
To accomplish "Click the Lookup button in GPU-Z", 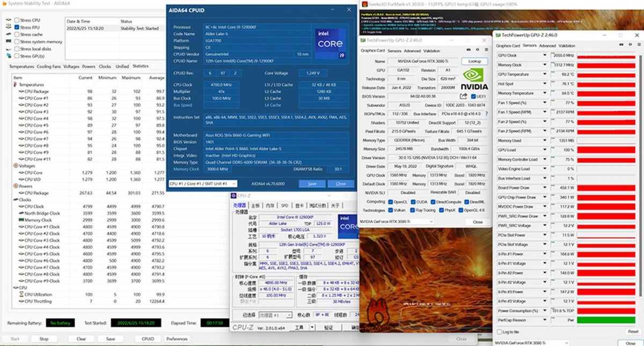I will click(474, 61).
